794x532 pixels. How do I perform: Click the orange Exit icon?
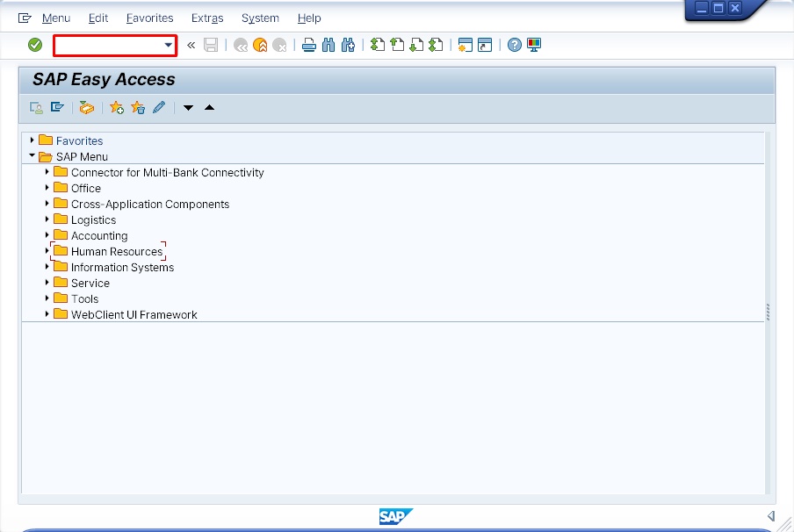click(260, 45)
